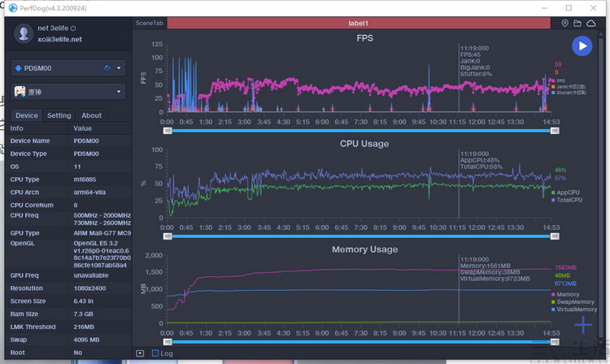Click the 9713MB virtual memory value
This screenshot has height=364, width=610.
(x=565, y=284)
